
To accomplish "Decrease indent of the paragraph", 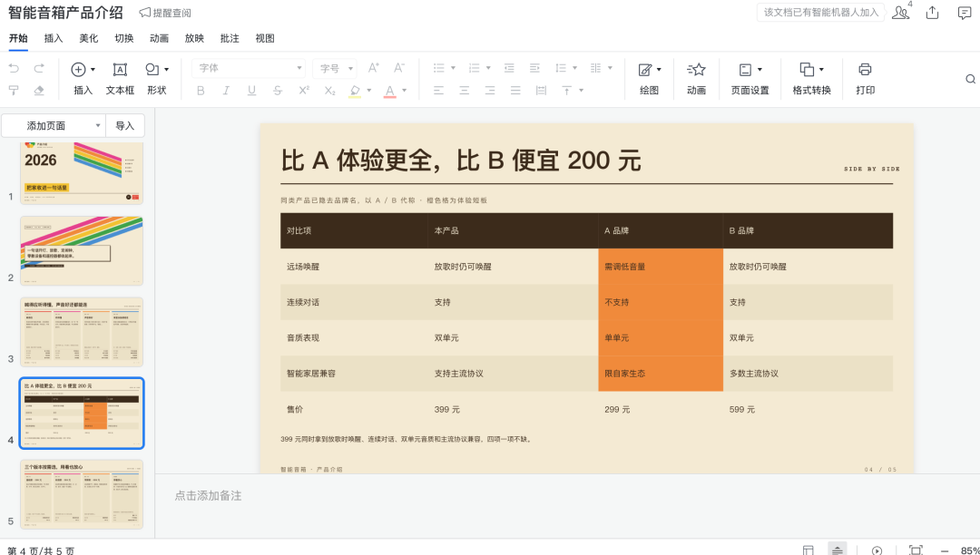I will coord(509,68).
